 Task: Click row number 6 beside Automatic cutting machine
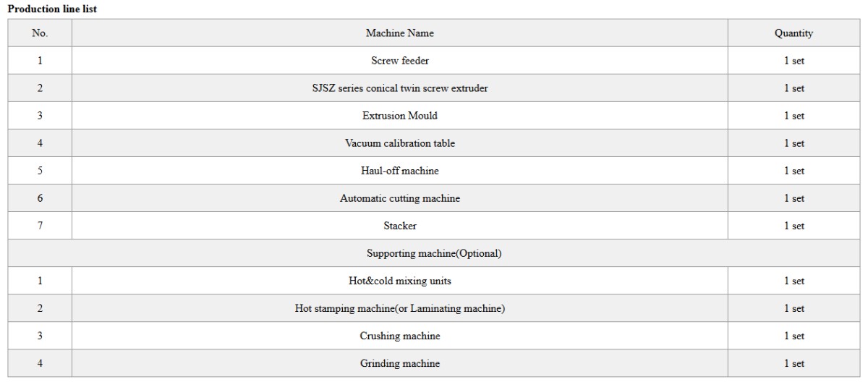tap(40, 198)
